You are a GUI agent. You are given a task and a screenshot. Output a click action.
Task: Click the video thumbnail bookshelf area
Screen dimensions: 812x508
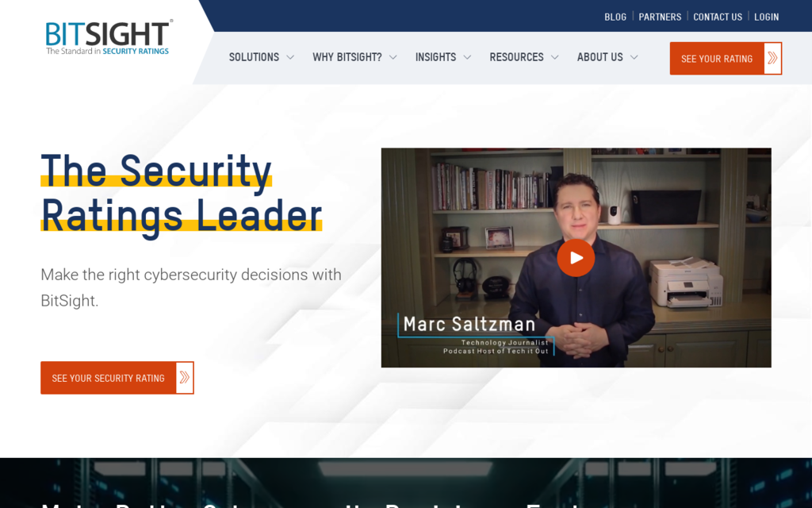[491, 187]
